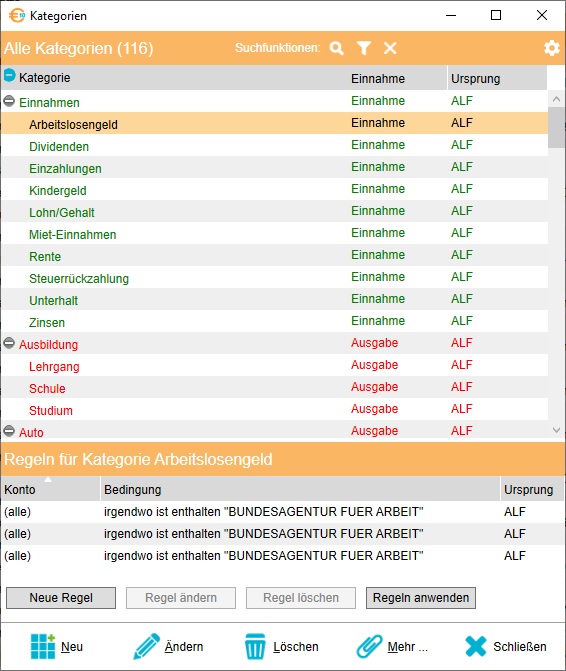Click the Neu grid icon
566x671 pixels.
pyautogui.click(x=43, y=646)
